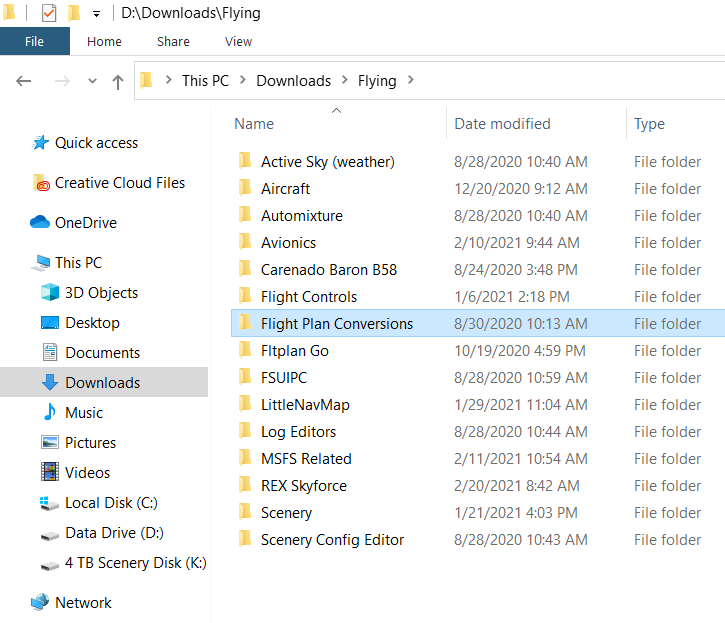Select the MSFS Related folder
This screenshot has width=725, height=623.
coord(478,458)
